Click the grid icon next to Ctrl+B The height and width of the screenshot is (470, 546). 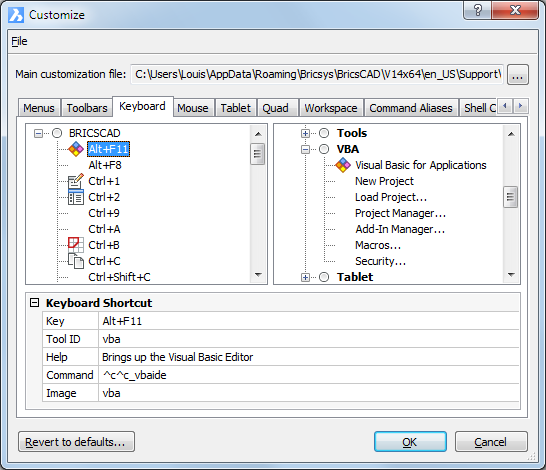pos(76,245)
